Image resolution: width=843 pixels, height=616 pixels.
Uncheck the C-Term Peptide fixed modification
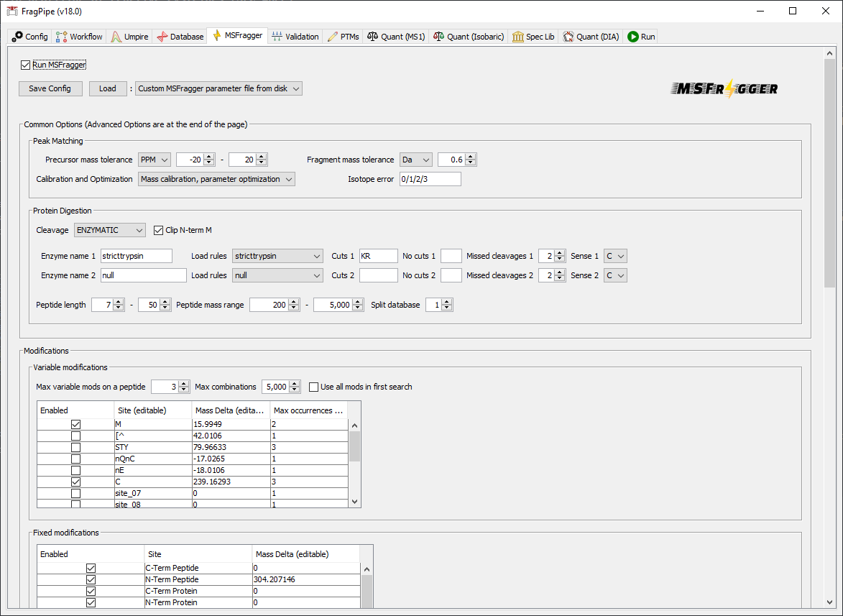coord(91,568)
